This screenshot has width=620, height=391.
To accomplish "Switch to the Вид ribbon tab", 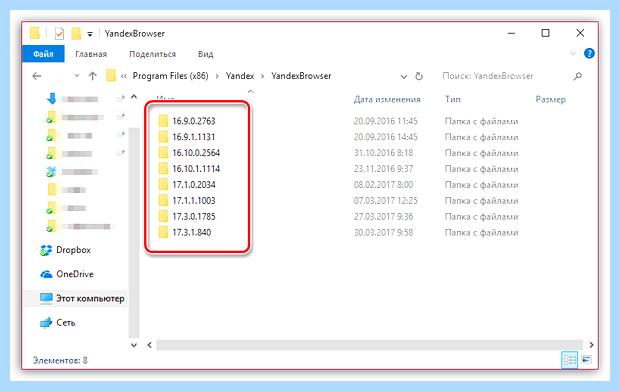I will 206,54.
